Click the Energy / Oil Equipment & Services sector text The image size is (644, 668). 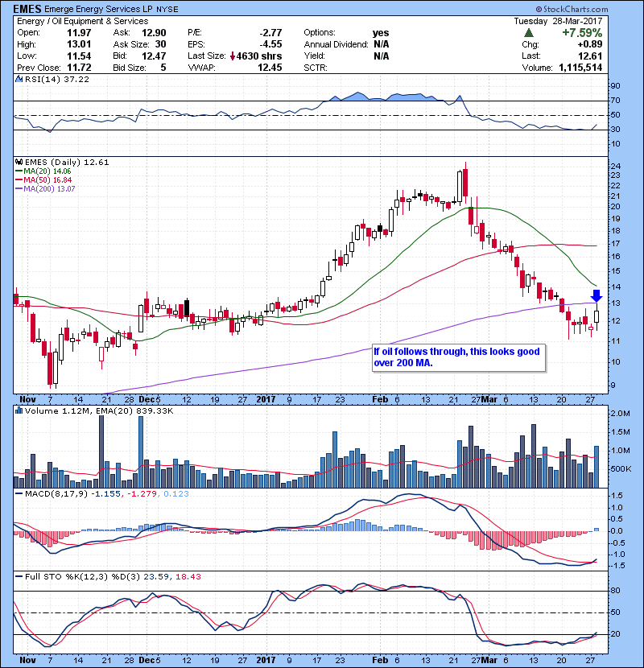point(83,21)
